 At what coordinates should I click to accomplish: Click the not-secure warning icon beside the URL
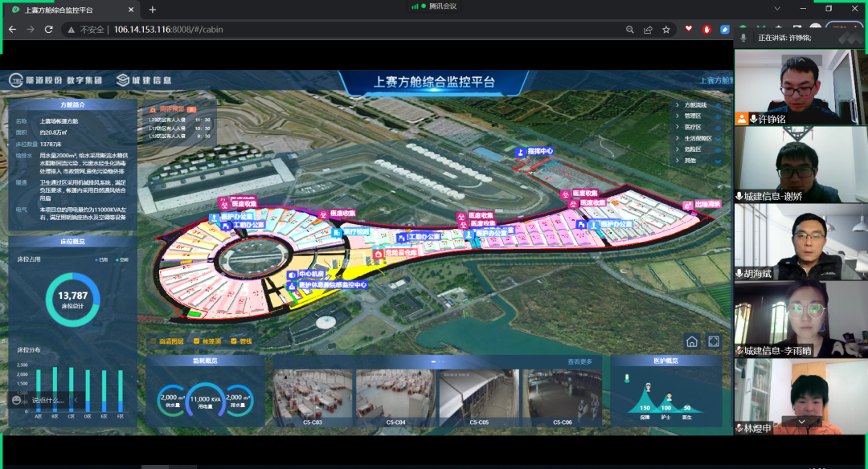coord(72,29)
